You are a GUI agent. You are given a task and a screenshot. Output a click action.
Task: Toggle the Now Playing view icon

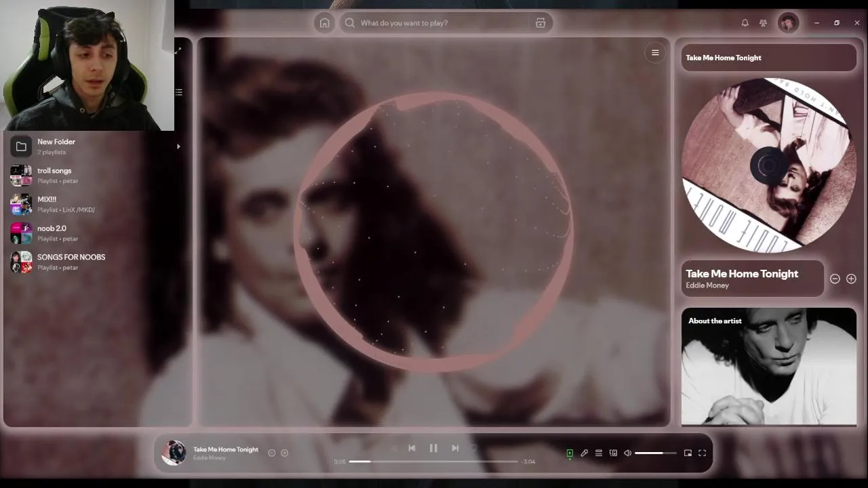point(570,453)
